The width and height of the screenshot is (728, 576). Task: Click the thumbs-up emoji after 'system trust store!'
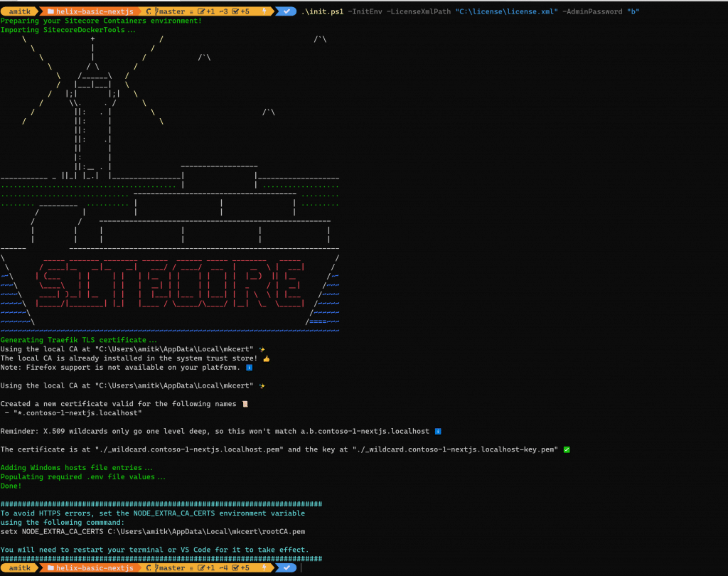click(266, 358)
